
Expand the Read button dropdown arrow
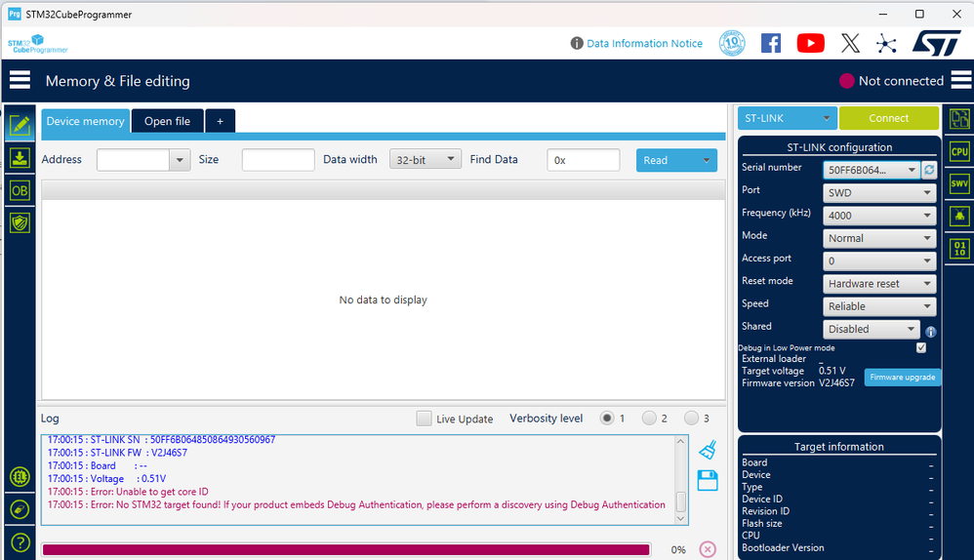click(x=707, y=160)
